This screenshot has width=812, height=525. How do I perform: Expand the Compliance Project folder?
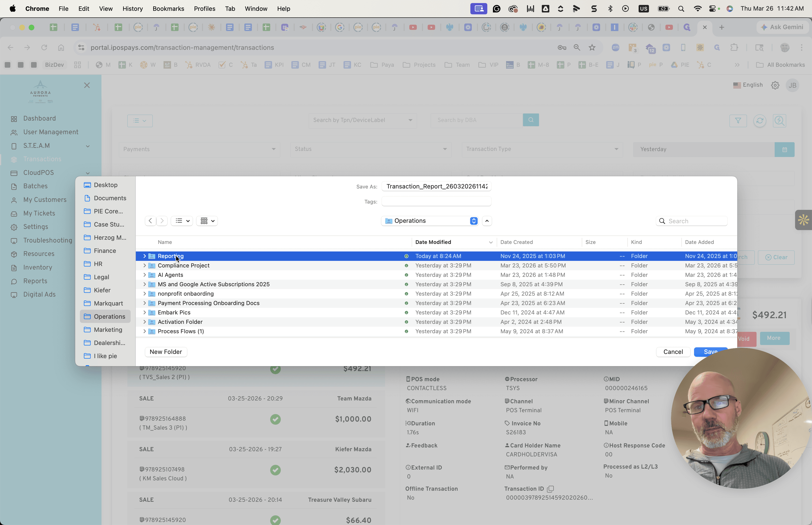click(144, 265)
